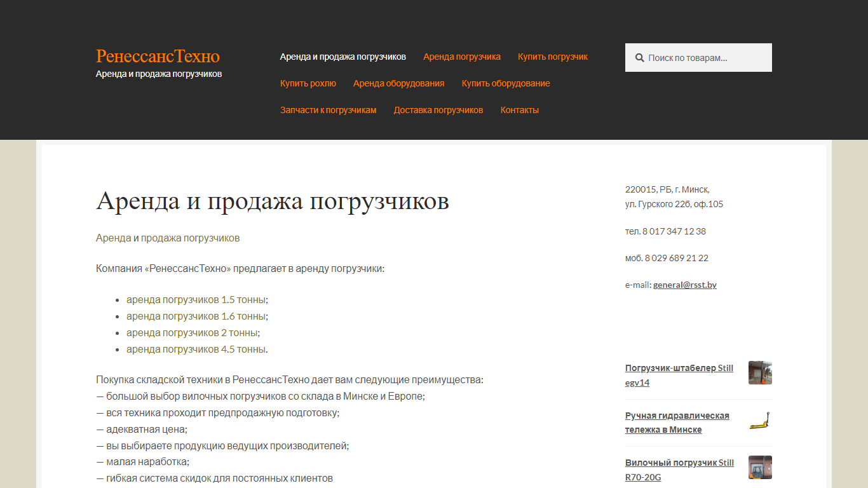
Task: Open the Запчасти к погрузчикам menu item
Action: pos(329,110)
